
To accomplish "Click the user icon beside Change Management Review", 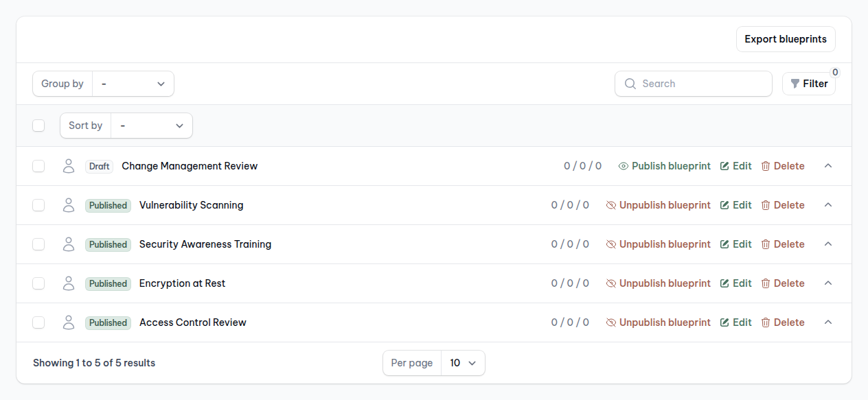I will point(68,166).
